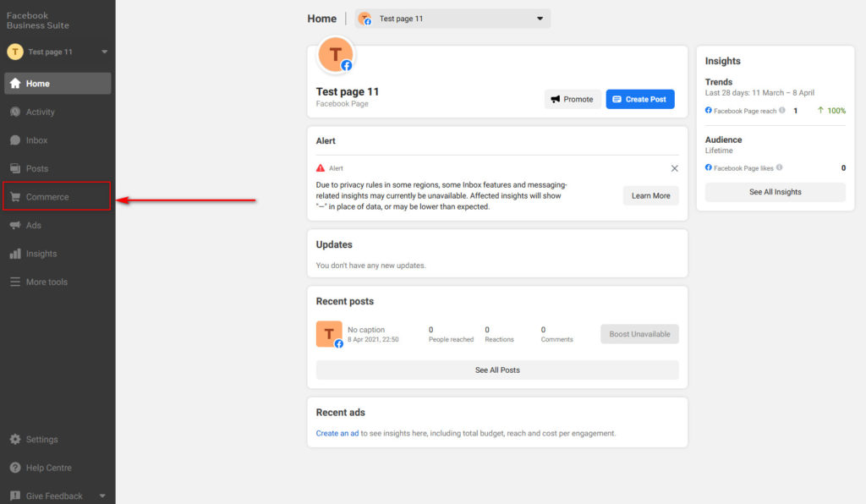The width and height of the screenshot is (866, 504).
Task: Expand the sidebar Test page 11 account dropdown arrow
Action: 104,52
